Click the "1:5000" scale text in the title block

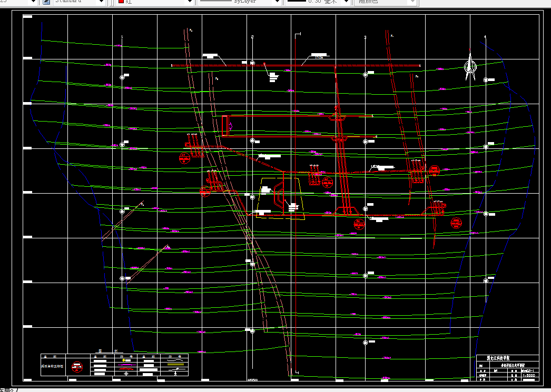(528, 375)
